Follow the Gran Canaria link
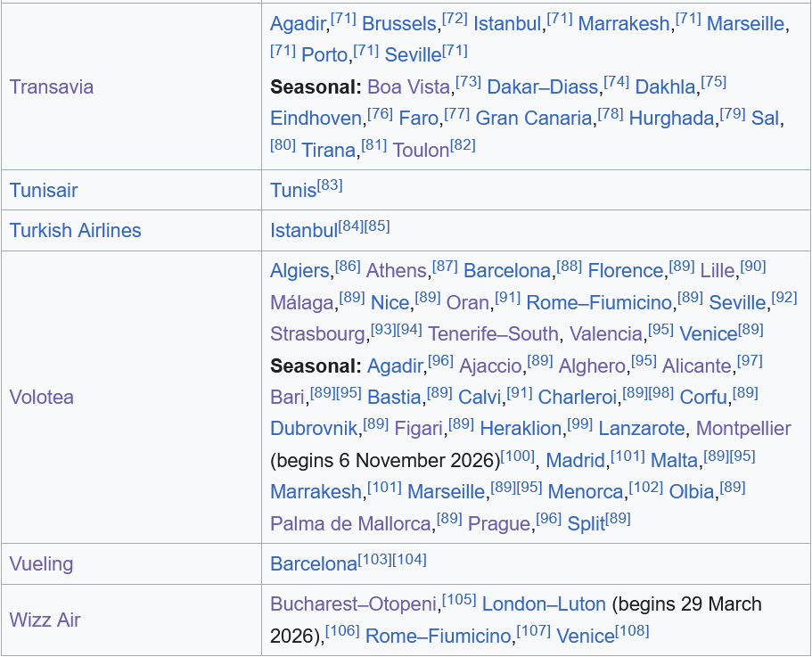This screenshot has width=812, height=657. pos(533,118)
